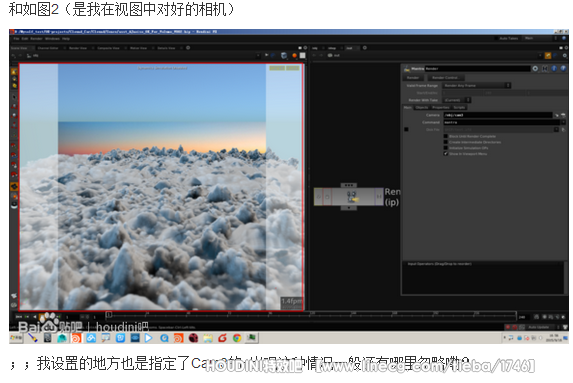Enable Block Until Render Complete checkbox

(445, 136)
